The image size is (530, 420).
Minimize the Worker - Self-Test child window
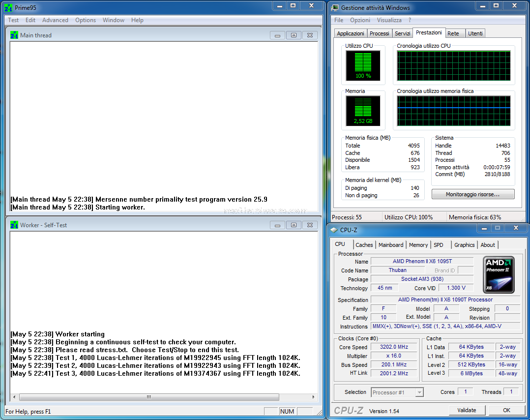coord(277,225)
